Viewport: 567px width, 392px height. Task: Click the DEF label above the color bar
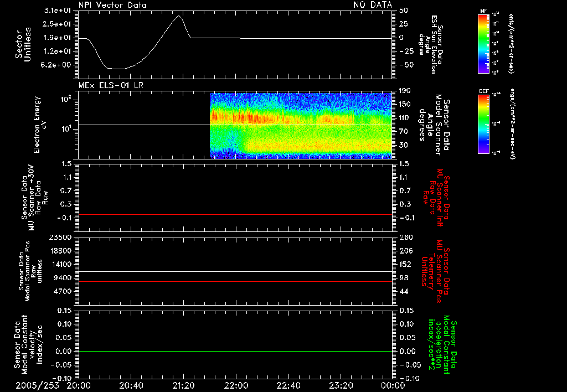coord(483,91)
